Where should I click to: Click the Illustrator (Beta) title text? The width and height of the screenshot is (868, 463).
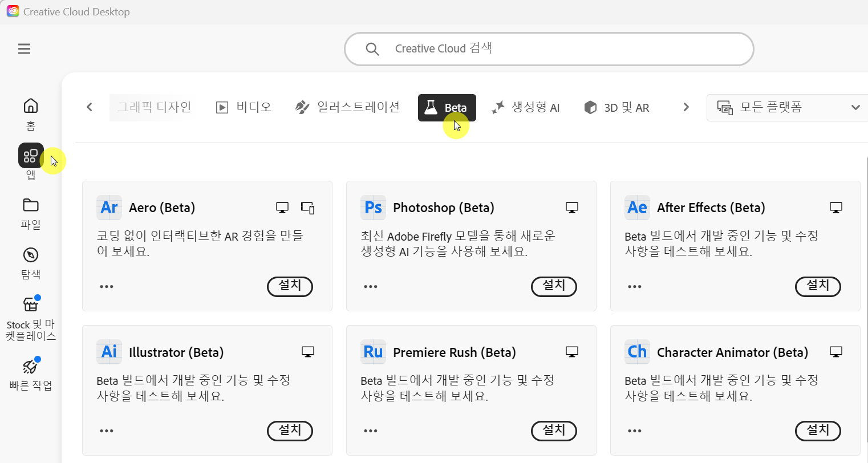176,352
